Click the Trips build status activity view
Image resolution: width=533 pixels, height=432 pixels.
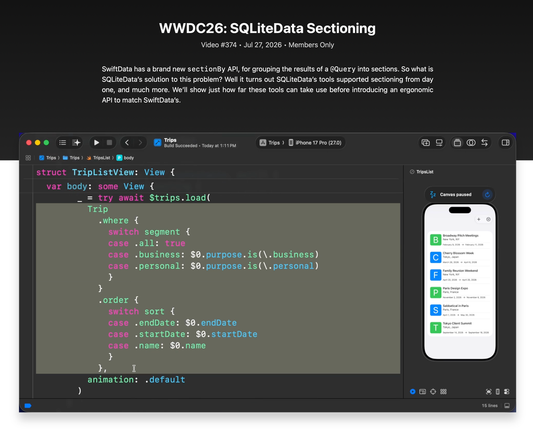(195, 143)
